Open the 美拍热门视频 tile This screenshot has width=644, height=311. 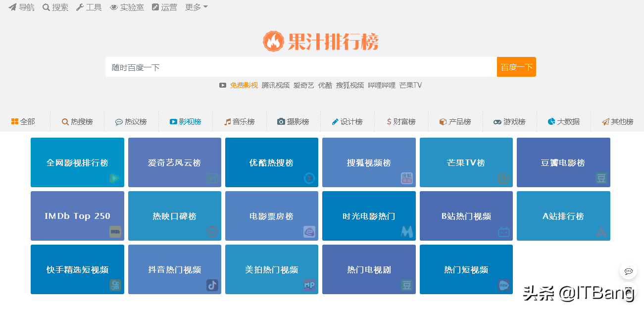272,269
